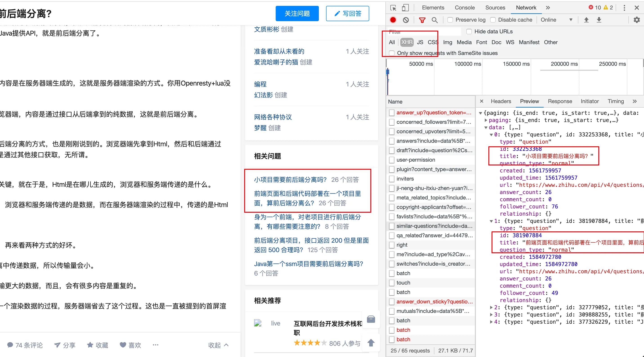644x357 pixels.
Task: Click the 关注问题 button
Action: 297,14
